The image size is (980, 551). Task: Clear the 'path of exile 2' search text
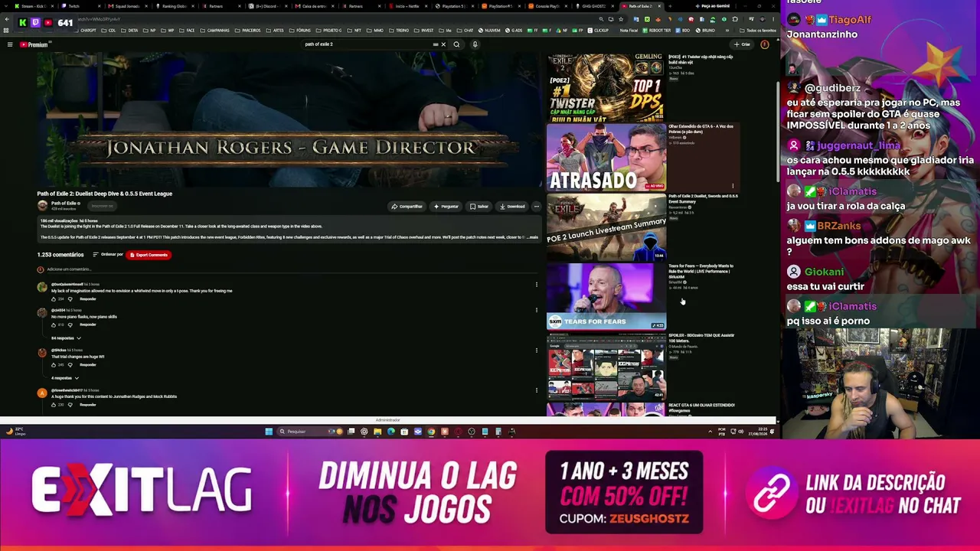(x=443, y=44)
